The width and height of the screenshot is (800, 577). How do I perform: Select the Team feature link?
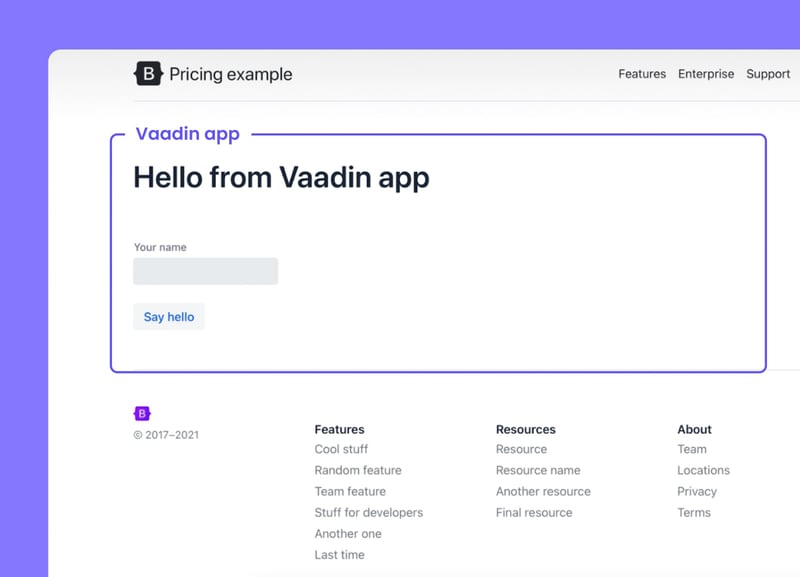pos(349,491)
